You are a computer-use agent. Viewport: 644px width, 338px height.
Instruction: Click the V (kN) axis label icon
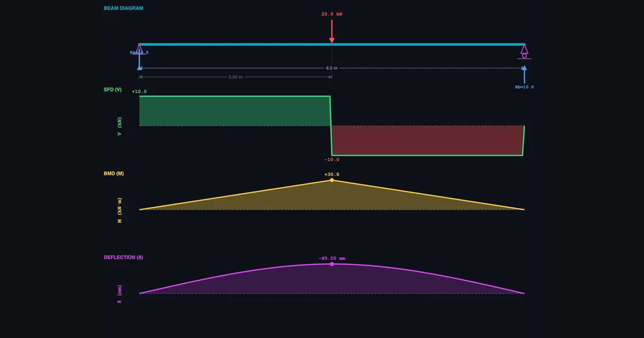119,126
